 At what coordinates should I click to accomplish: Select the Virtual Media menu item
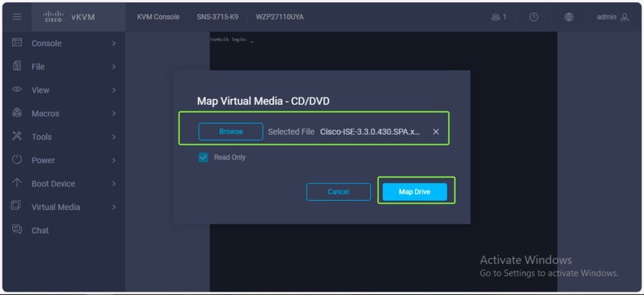click(x=64, y=207)
